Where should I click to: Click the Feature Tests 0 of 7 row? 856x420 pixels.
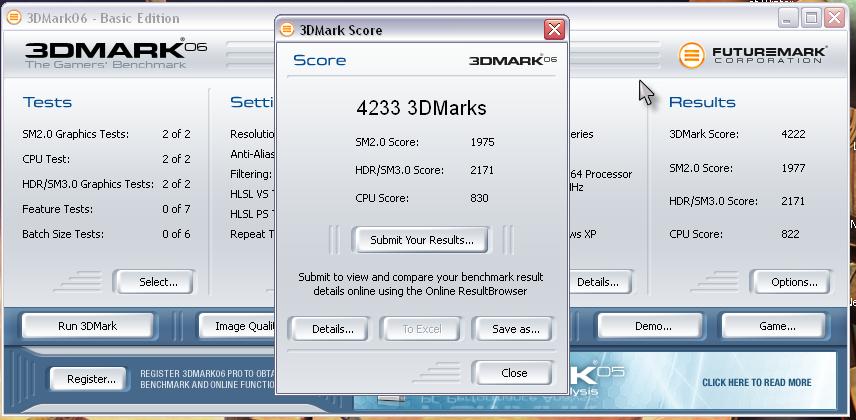[x=106, y=209]
